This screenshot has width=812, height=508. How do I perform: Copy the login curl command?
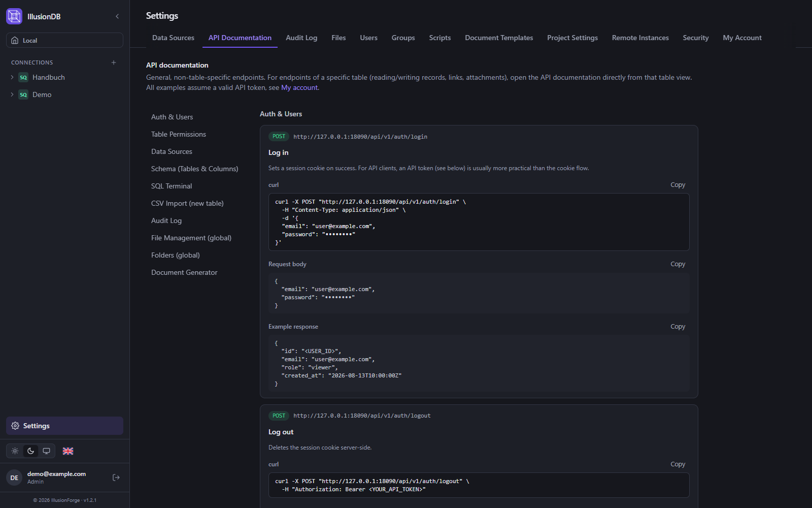click(678, 185)
